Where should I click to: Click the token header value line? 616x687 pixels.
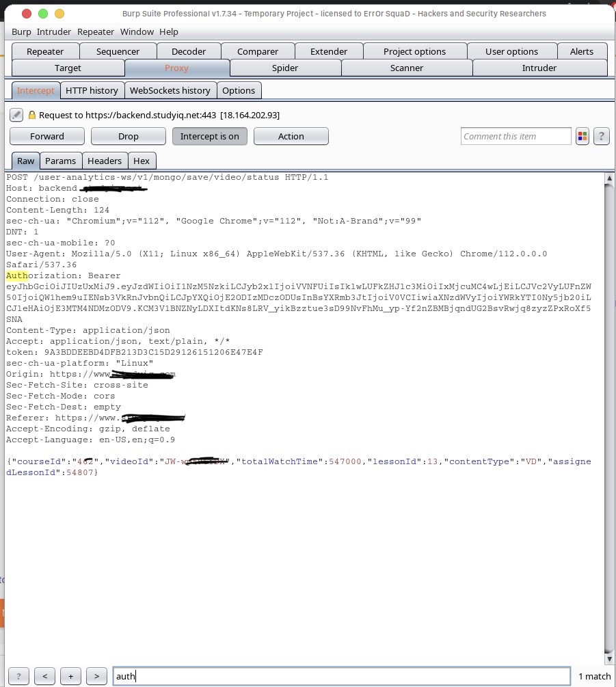point(135,352)
